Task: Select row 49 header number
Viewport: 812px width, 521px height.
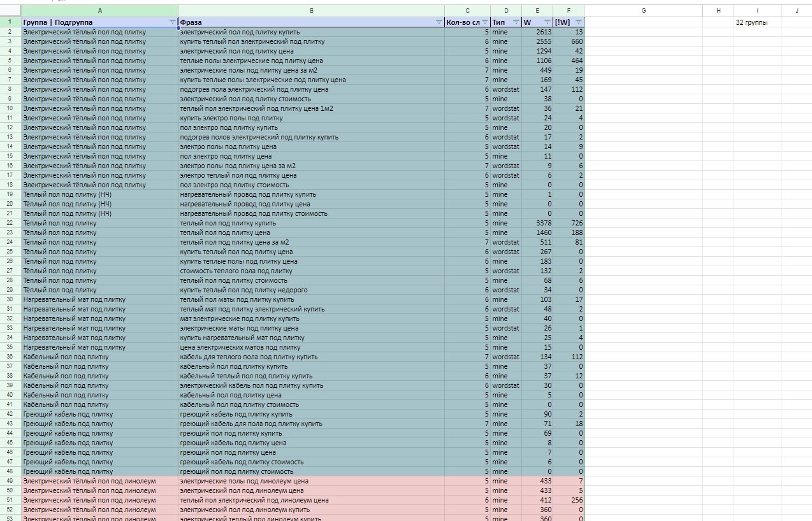Action: (x=10, y=481)
